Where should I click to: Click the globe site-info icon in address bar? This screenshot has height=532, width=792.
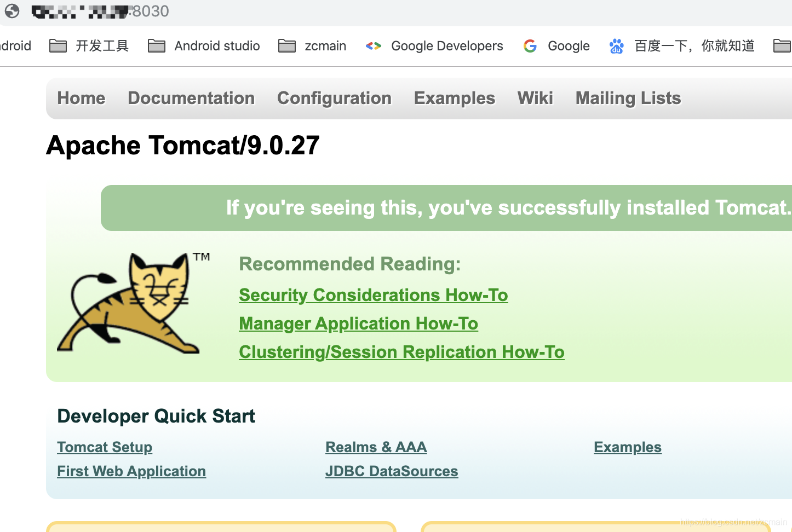click(x=12, y=11)
